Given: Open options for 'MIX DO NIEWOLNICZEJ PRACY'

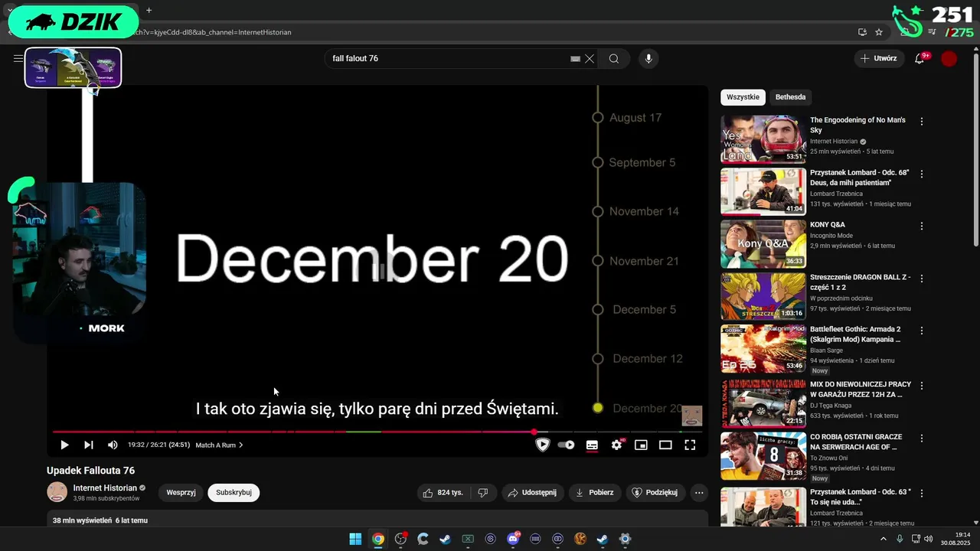Looking at the screenshot, I should [922, 386].
